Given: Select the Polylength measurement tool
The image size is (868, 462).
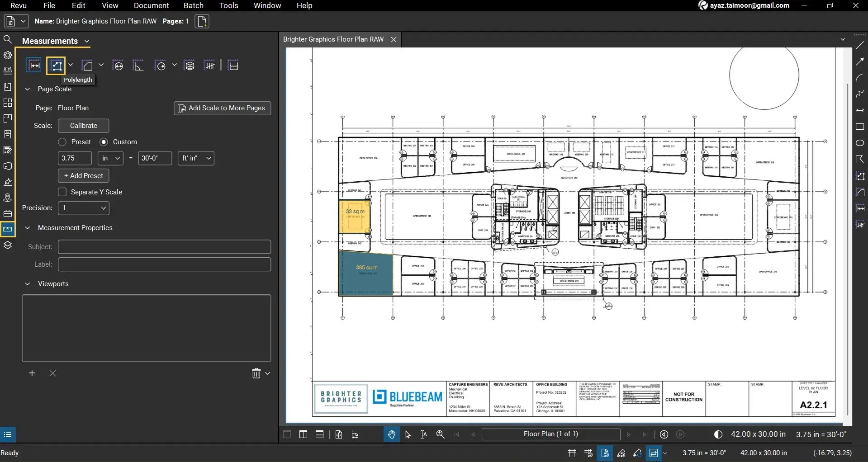Looking at the screenshot, I should point(56,66).
